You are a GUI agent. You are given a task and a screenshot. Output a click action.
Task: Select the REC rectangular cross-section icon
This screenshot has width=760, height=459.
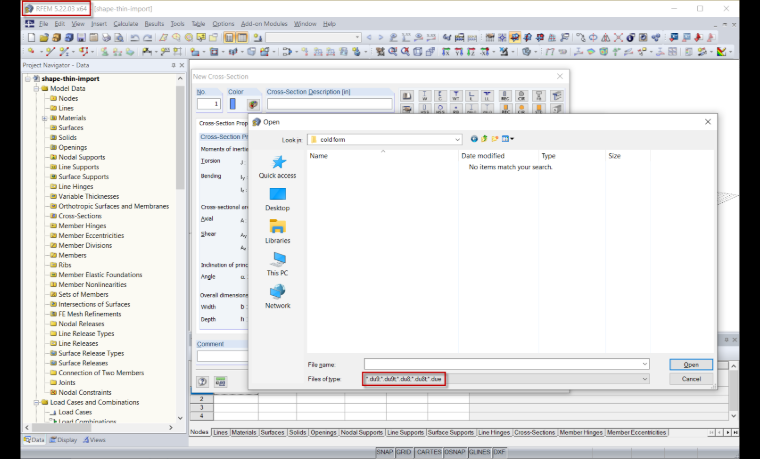tap(505, 96)
